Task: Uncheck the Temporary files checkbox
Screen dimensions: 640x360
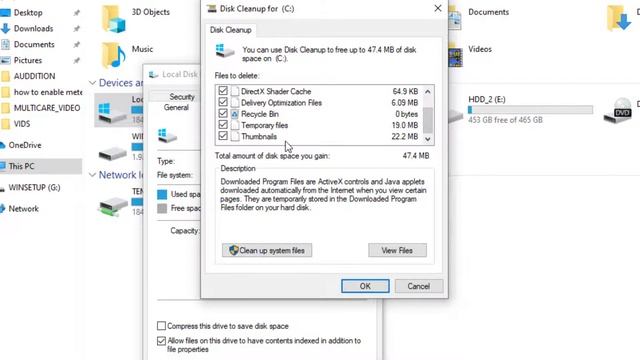Action: [223, 124]
